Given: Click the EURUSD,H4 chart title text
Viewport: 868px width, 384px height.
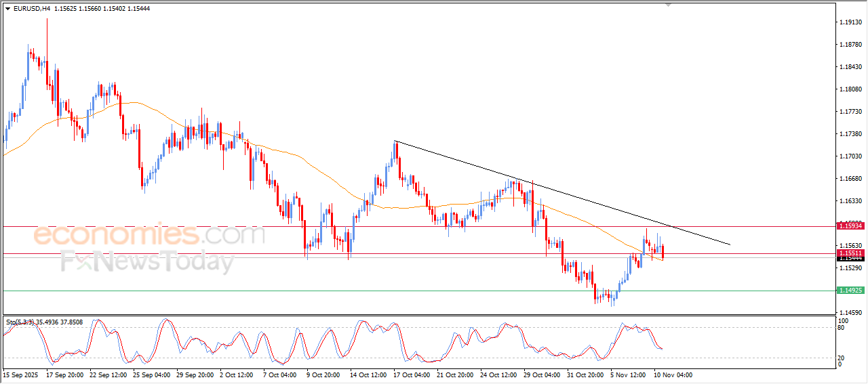Looking at the screenshot, I should point(31,9).
